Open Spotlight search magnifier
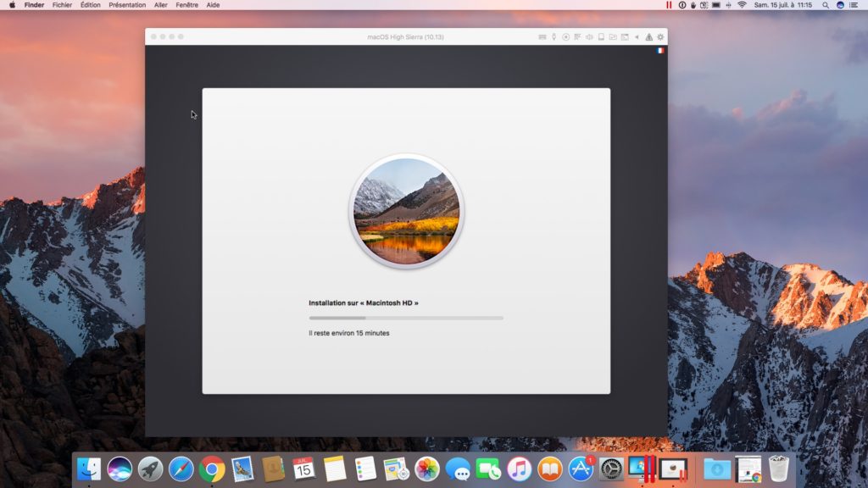868x488 pixels. point(826,5)
